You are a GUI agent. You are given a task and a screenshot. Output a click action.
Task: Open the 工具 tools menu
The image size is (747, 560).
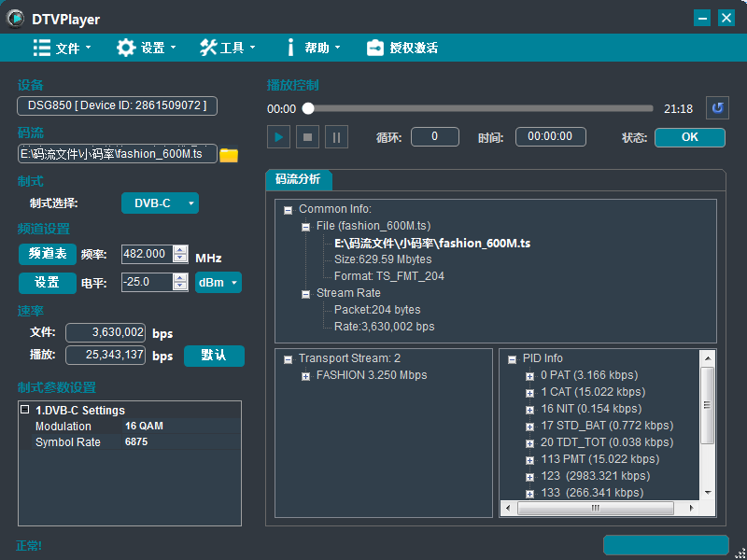tap(209, 48)
